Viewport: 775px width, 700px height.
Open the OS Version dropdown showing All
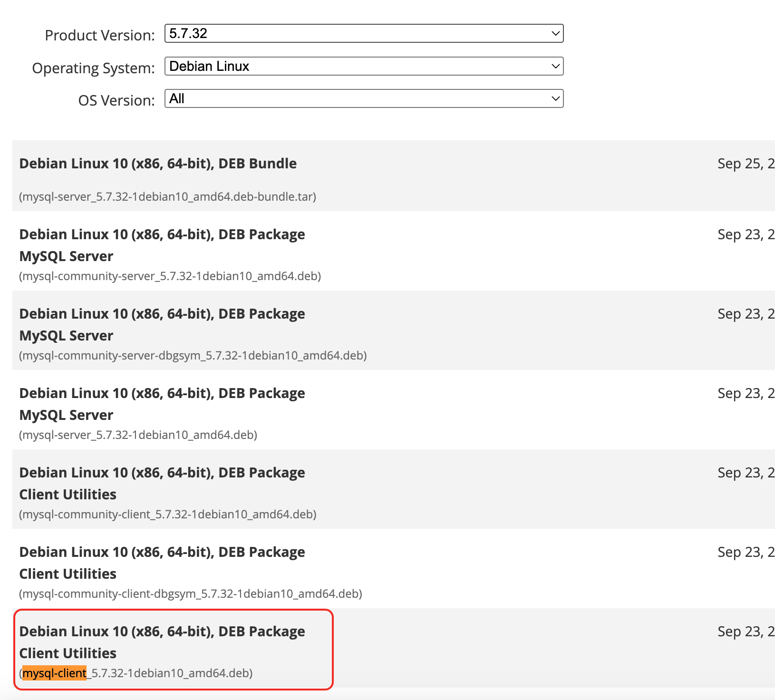[x=364, y=98]
